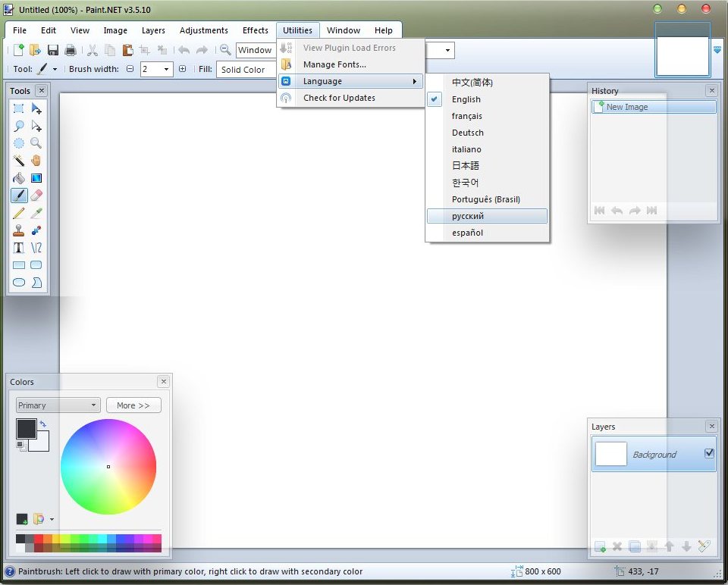Open the Primary color selector dropdown
728x585 pixels.
tap(58, 405)
